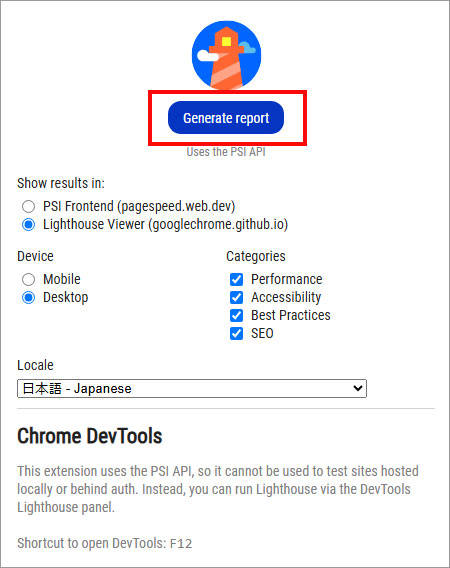Open the Locale dropdown showing Japanese
Screen dimensions: 450x568
(x=192, y=388)
